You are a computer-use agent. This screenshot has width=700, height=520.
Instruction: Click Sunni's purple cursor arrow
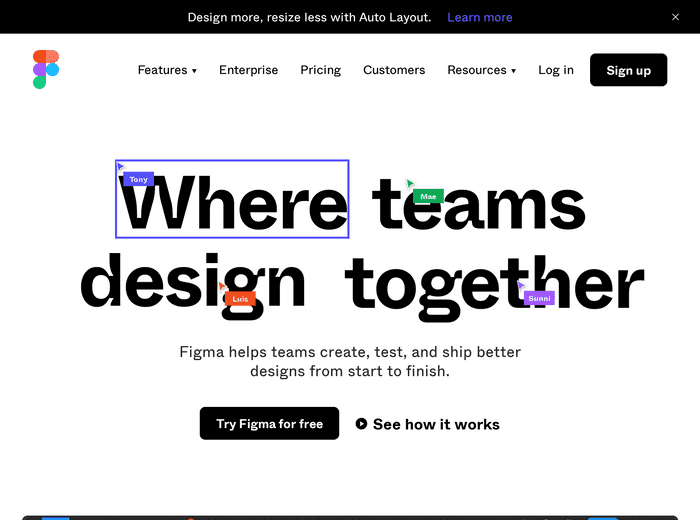click(521, 285)
